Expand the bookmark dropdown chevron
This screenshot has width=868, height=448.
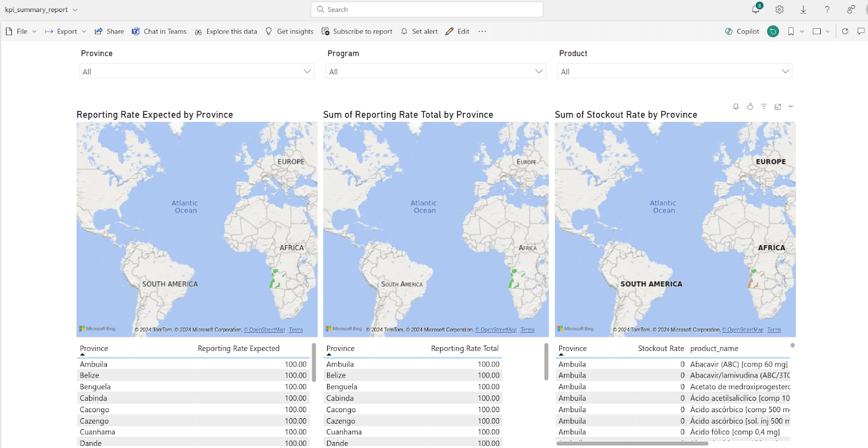(802, 31)
